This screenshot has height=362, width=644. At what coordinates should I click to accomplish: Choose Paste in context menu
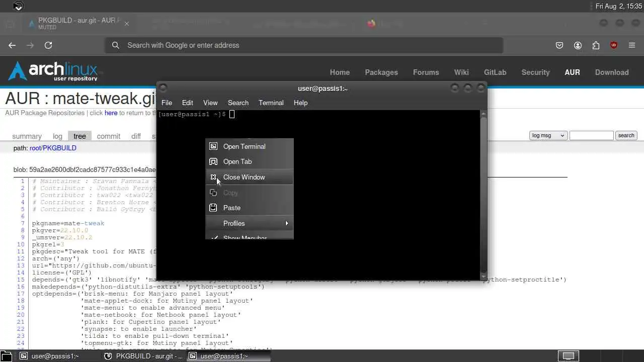250,208
